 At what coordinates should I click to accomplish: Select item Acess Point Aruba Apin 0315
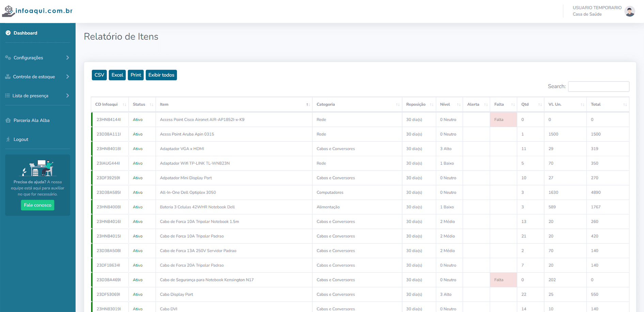click(x=187, y=134)
